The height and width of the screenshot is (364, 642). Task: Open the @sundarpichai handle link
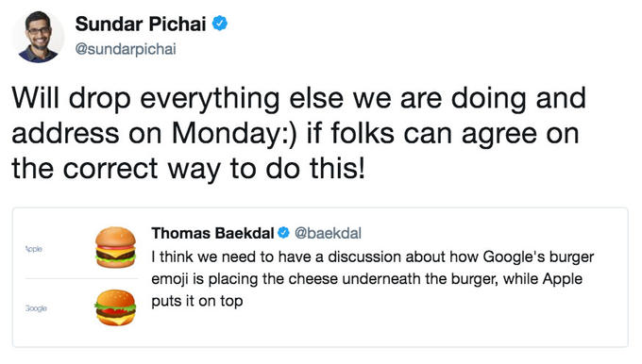click(x=126, y=49)
